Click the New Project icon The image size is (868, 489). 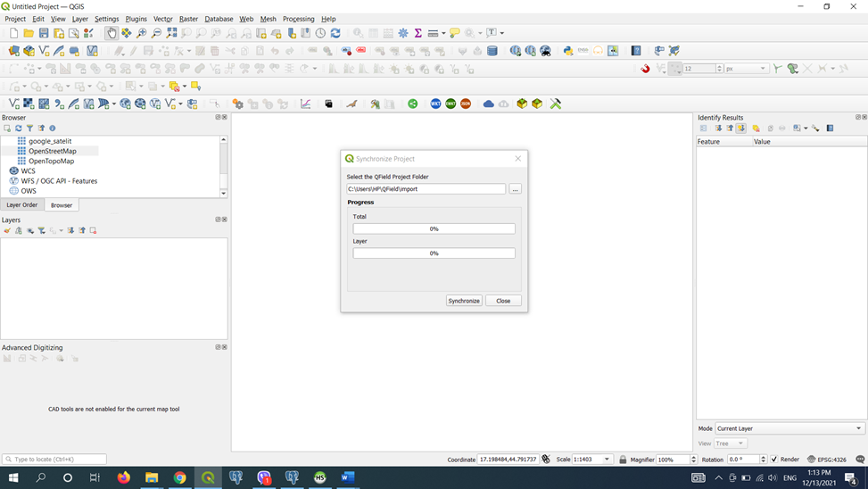14,33
